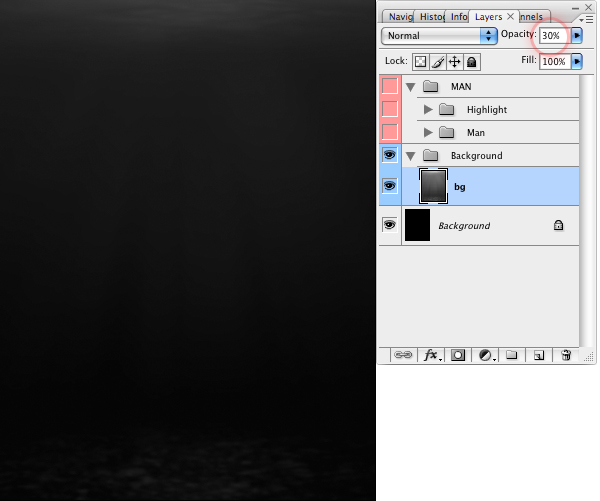Add a layer mask to bg
This screenshot has height=501, width=600.
click(x=458, y=355)
